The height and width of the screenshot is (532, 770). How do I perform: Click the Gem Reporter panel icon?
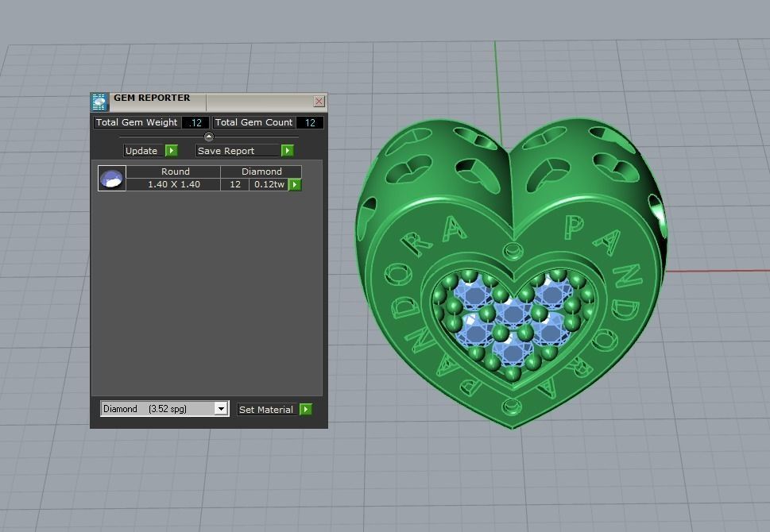pos(99,102)
